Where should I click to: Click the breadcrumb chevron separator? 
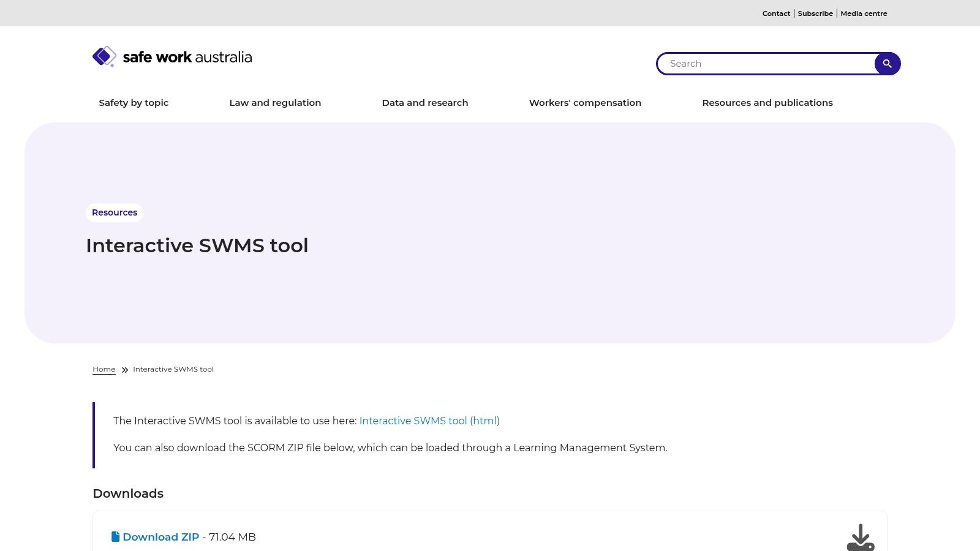tap(124, 370)
